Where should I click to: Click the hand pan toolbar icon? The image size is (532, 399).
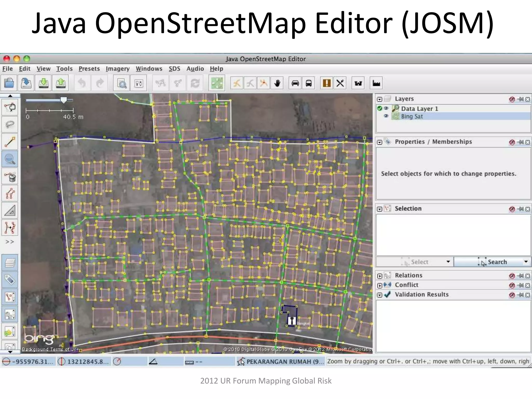click(277, 83)
